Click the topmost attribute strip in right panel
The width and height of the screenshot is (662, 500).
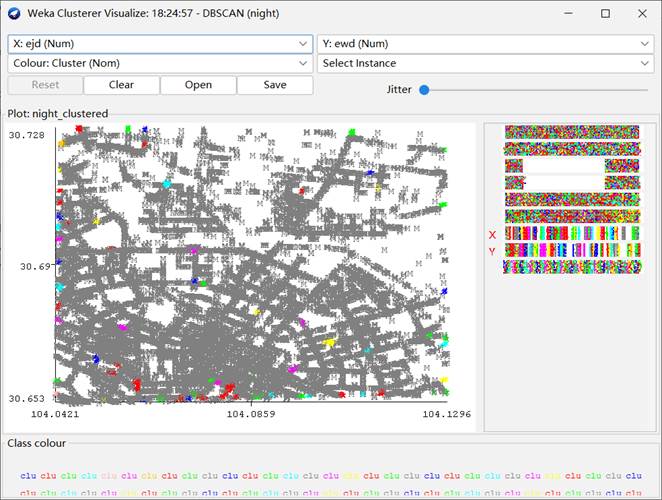(572, 132)
